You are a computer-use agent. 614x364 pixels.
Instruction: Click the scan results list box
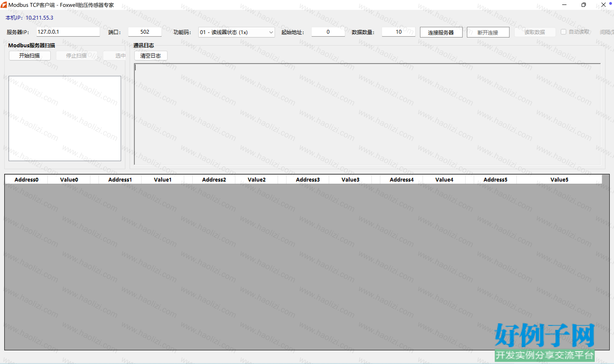65,118
